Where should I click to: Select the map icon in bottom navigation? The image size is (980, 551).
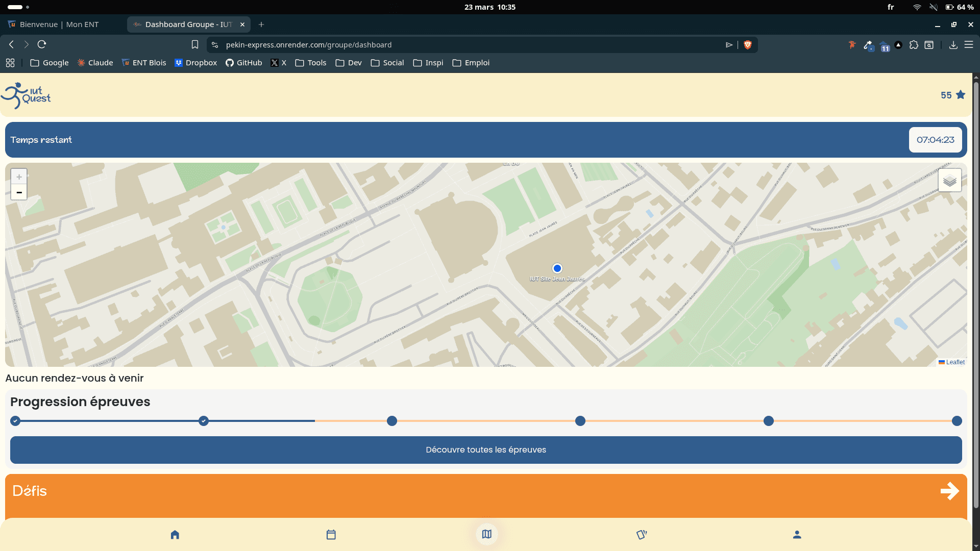point(486,534)
